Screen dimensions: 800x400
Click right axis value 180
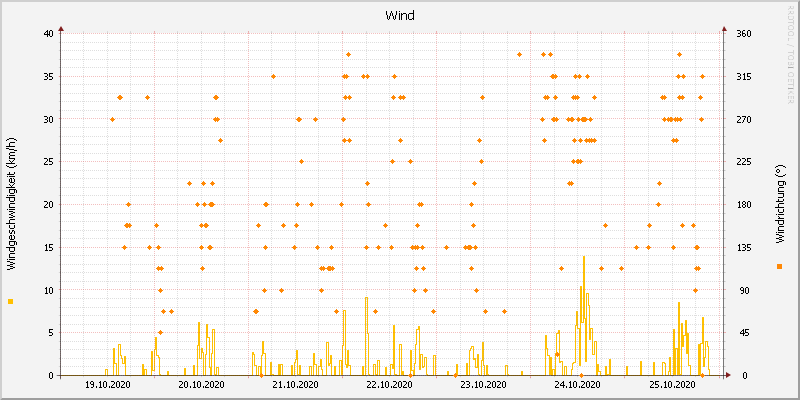pyautogui.click(x=744, y=205)
